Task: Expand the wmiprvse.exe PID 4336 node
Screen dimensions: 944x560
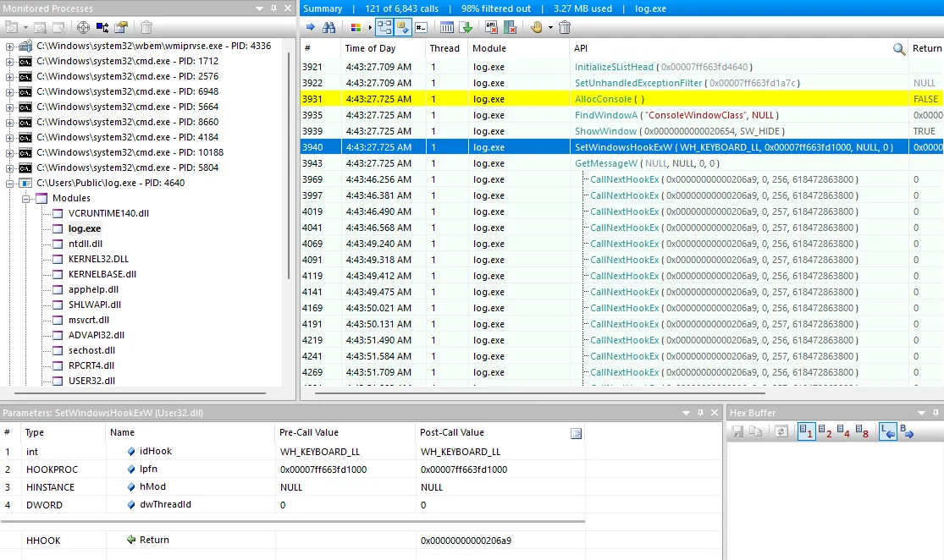Action: click(x=9, y=46)
